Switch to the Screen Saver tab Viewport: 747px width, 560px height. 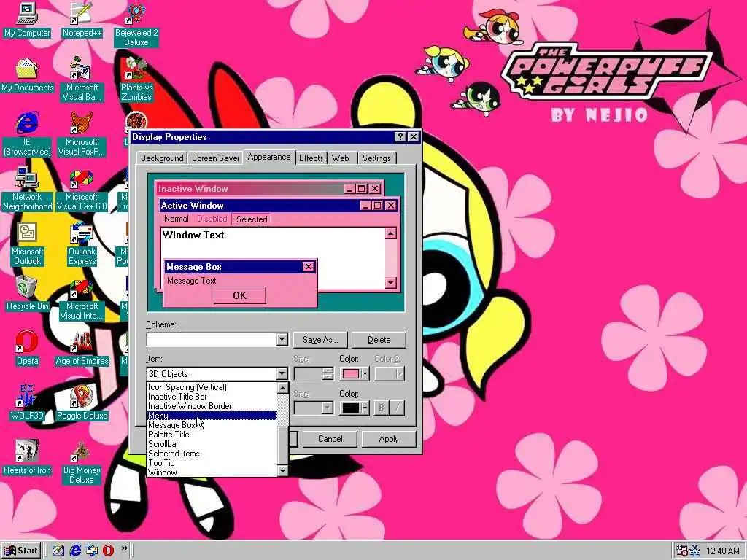click(215, 158)
